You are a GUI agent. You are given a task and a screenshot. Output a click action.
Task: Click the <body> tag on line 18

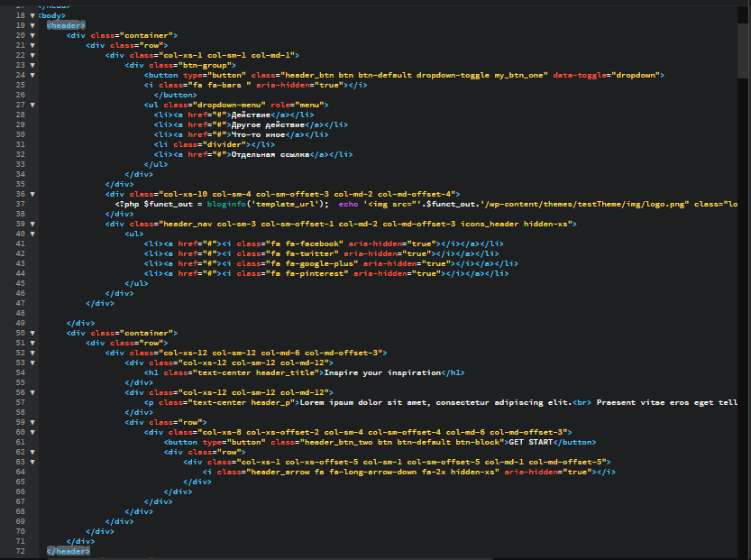51,16
